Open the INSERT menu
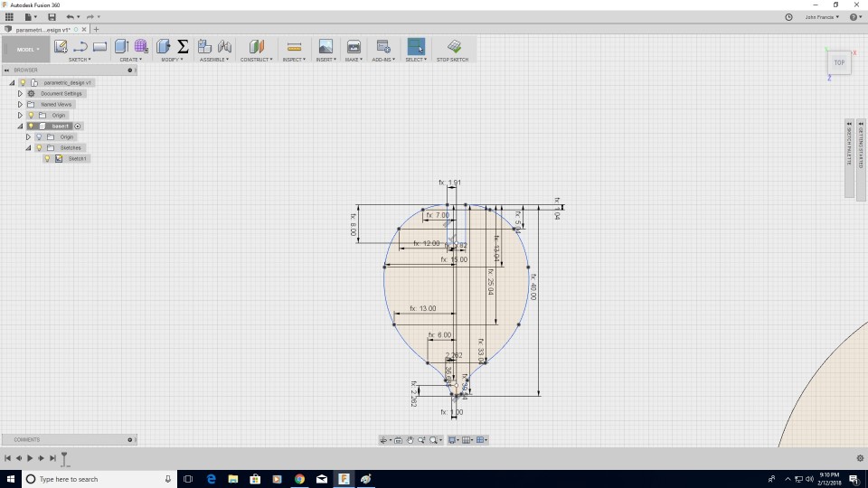 tap(326, 60)
